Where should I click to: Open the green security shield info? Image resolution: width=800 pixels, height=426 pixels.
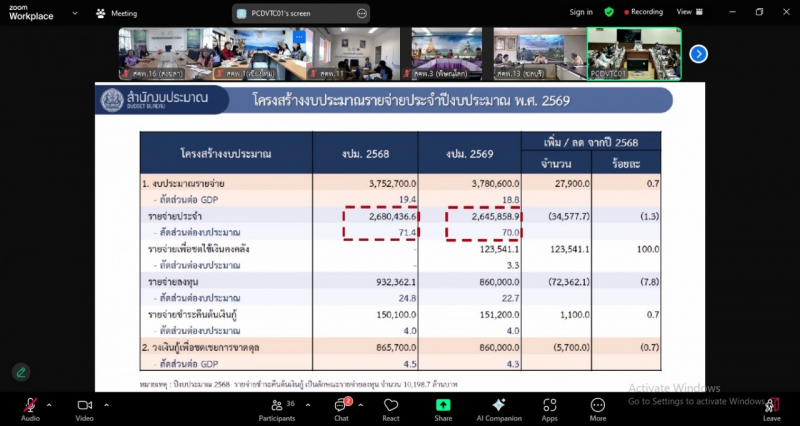tap(609, 12)
